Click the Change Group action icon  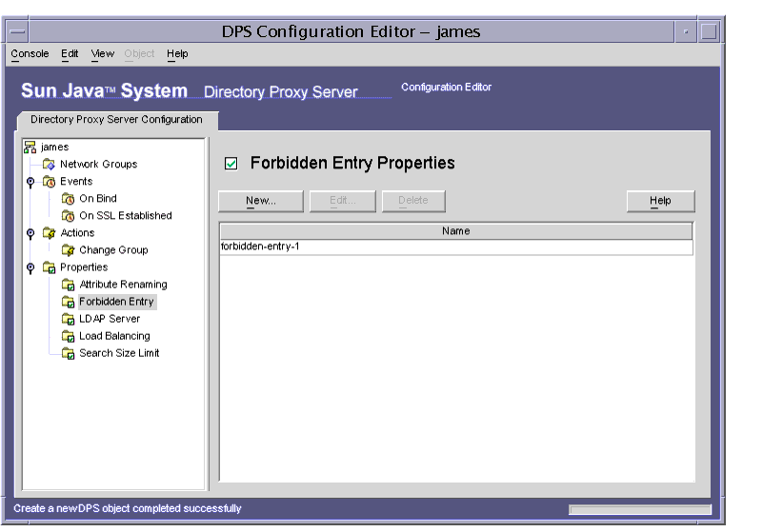click(x=68, y=250)
